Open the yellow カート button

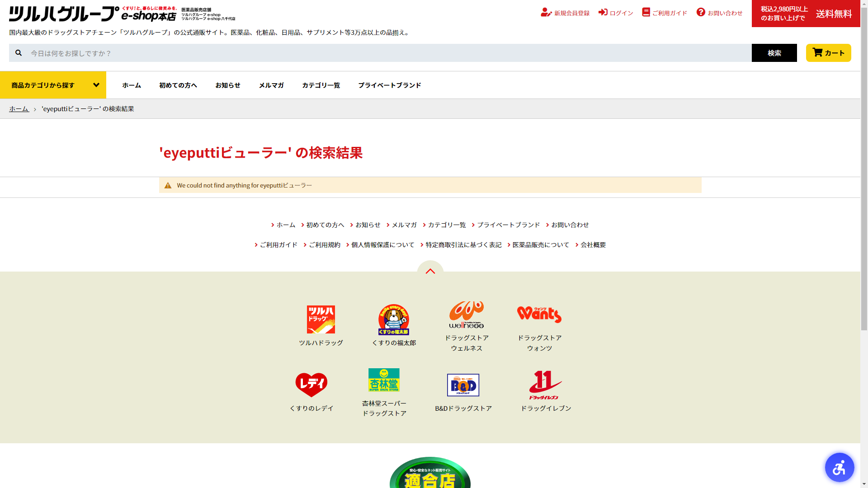click(828, 53)
